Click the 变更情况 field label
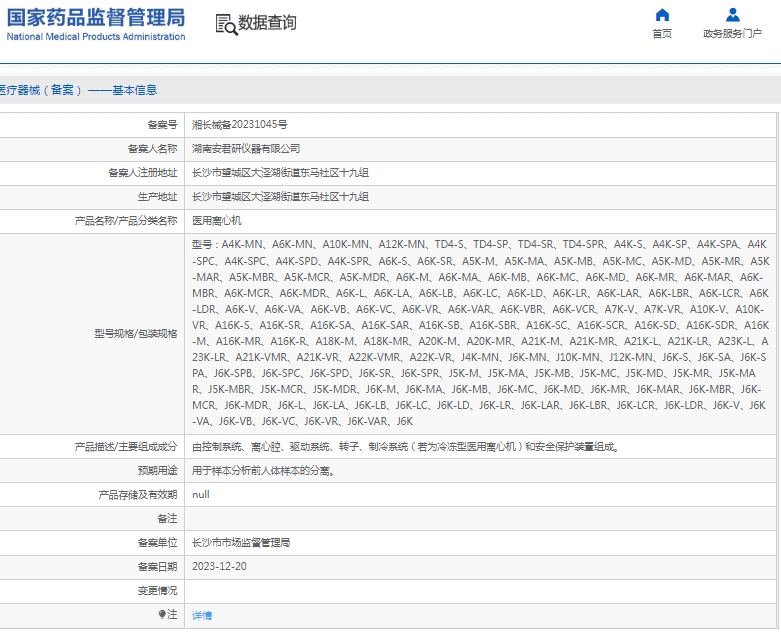 pyautogui.click(x=157, y=590)
